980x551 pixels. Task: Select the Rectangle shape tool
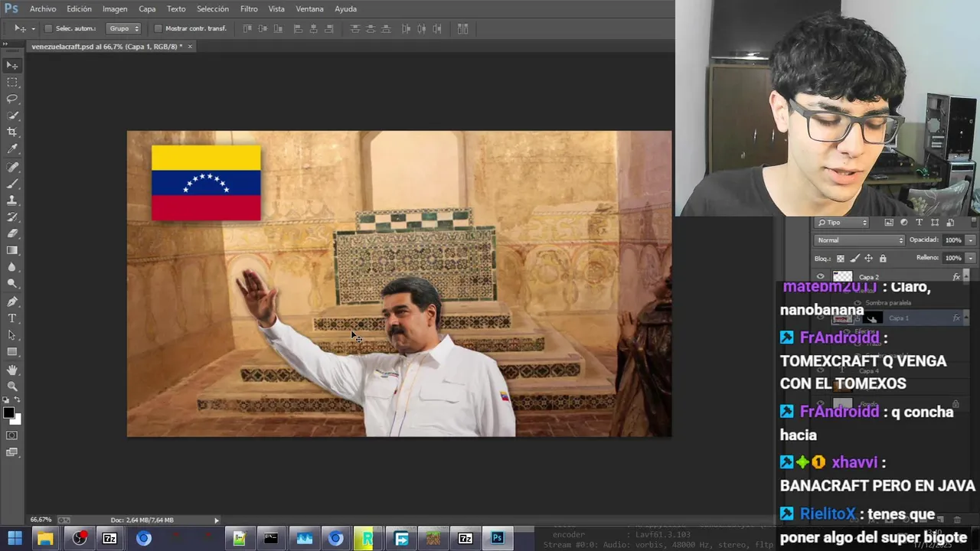(12, 352)
